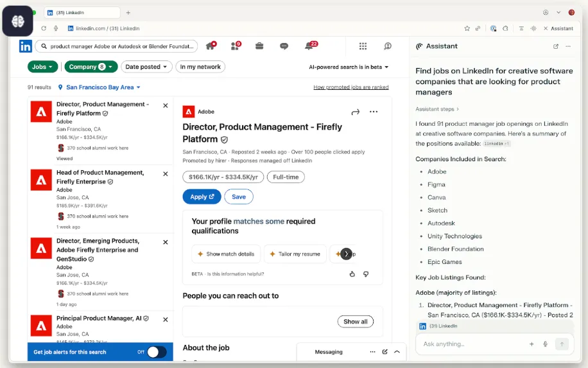This screenshot has width=588, height=368.
Task: Click the Apply button
Action: (202, 197)
